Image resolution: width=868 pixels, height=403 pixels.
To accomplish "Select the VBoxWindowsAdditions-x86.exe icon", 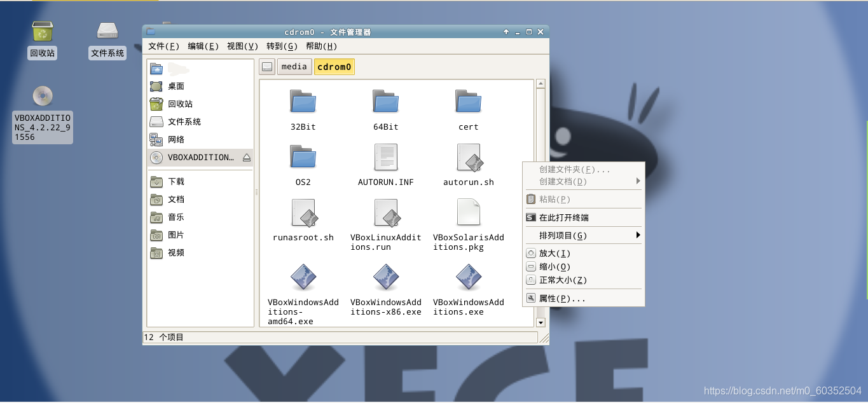I will (386, 277).
